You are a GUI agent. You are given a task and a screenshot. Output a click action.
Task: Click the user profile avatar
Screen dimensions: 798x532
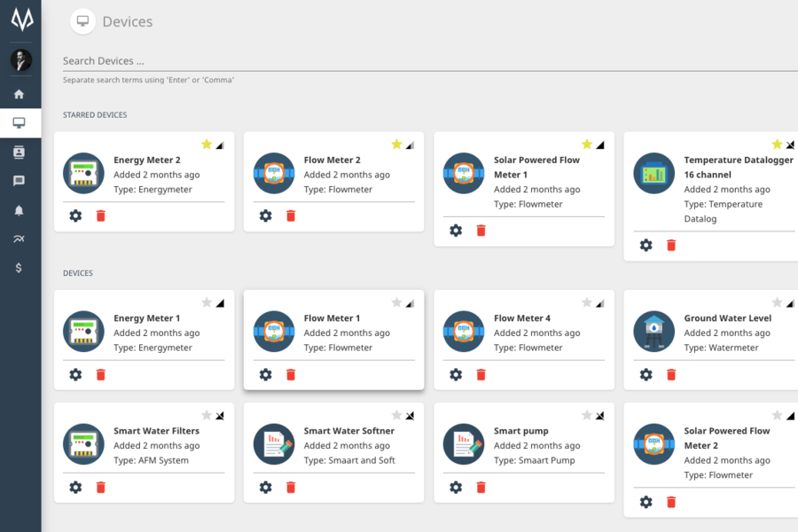coord(20,60)
